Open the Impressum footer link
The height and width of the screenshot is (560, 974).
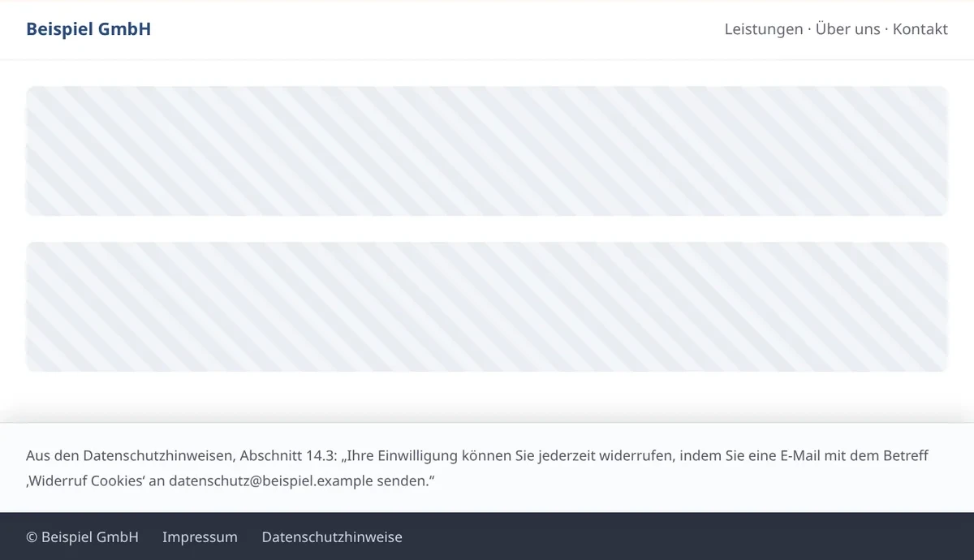point(200,537)
